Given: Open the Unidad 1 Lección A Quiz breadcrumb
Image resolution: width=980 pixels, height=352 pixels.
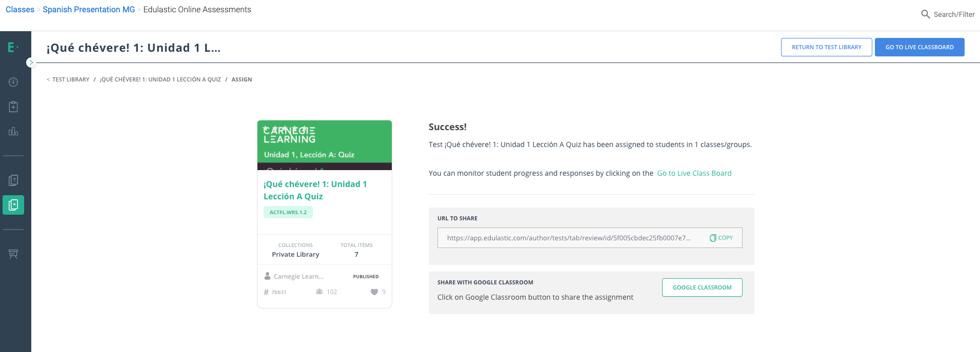Looking at the screenshot, I should point(160,79).
